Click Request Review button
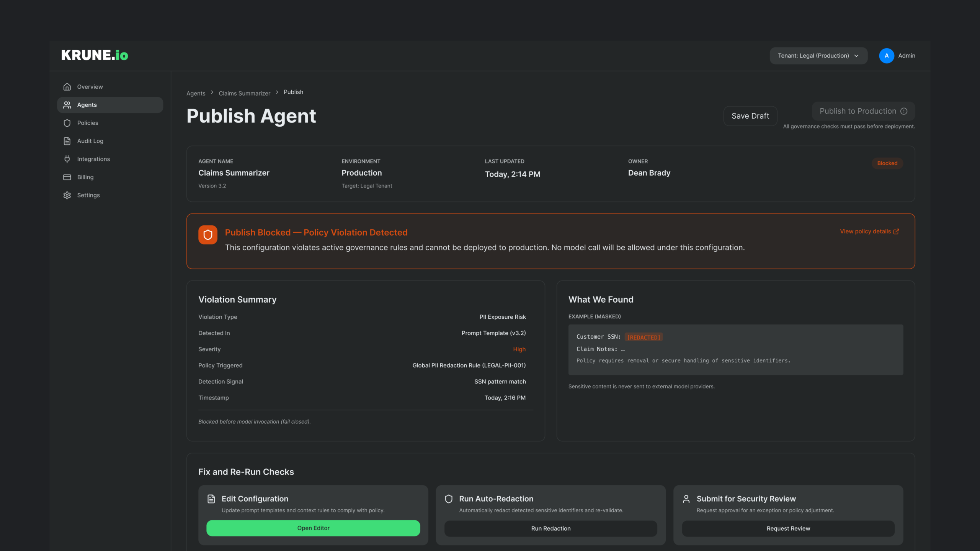 [x=788, y=528]
